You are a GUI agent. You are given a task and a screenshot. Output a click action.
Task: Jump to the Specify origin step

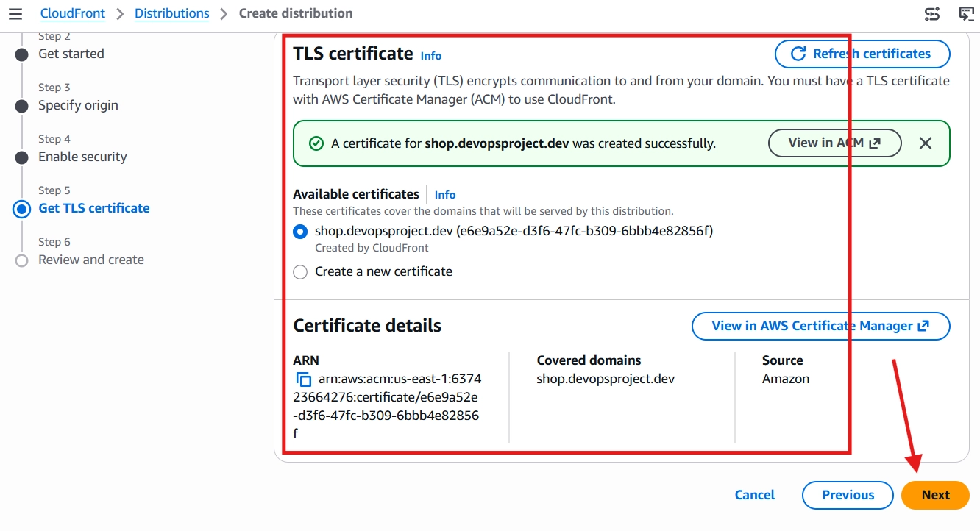point(78,105)
